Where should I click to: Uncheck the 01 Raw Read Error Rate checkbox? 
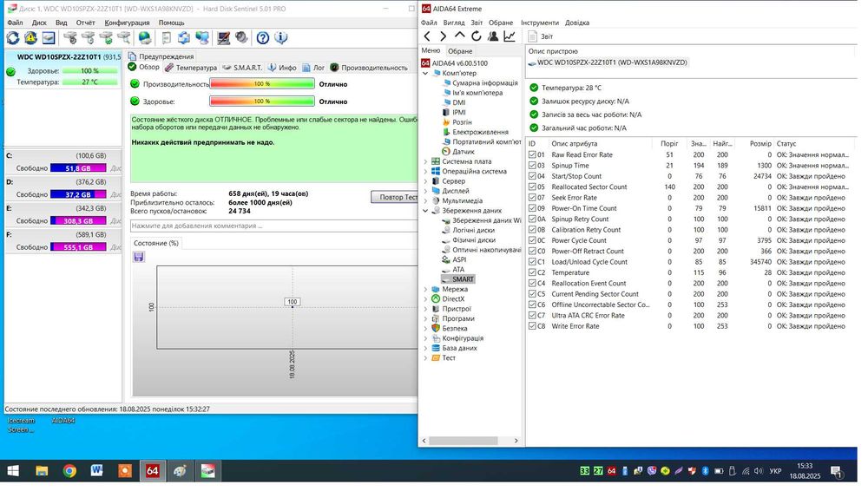click(532, 155)
